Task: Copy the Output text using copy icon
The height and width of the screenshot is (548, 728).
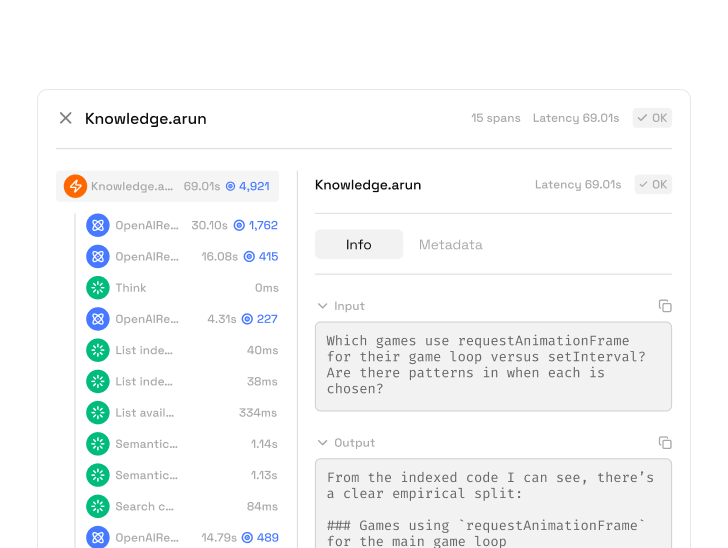Action: point(665,442)
